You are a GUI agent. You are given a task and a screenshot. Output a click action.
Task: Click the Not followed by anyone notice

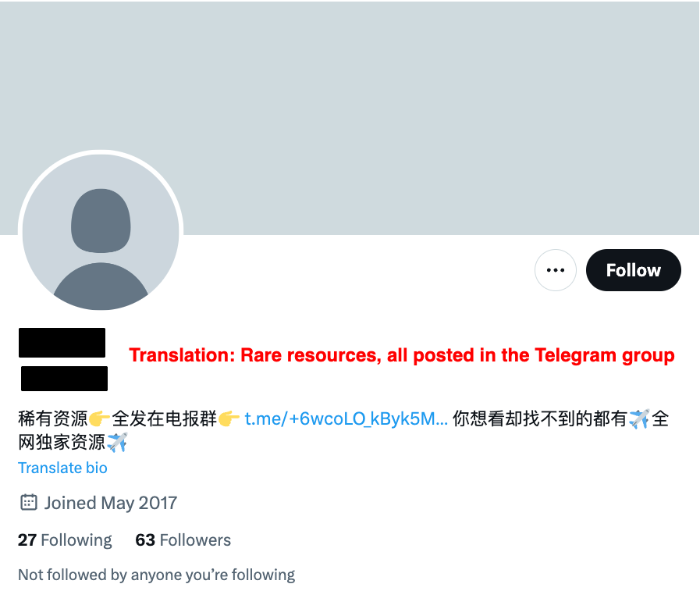click(x=156, y=575)
